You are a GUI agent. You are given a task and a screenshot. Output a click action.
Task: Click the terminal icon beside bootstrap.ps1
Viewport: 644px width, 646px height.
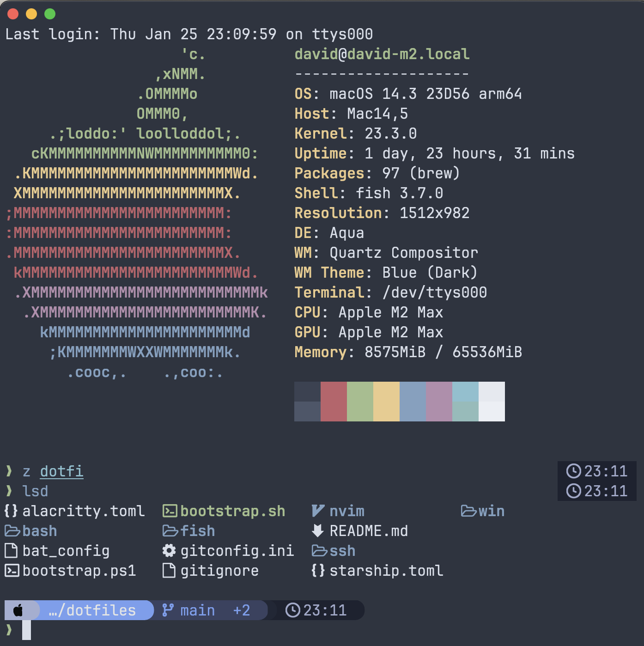[x=12, y=571]
